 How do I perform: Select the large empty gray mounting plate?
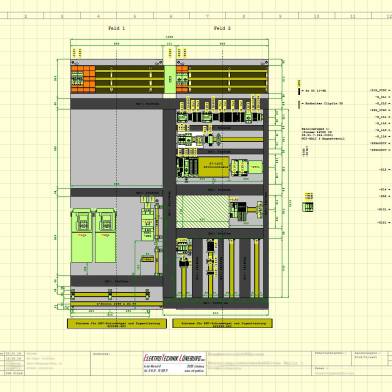pos(116,147)
